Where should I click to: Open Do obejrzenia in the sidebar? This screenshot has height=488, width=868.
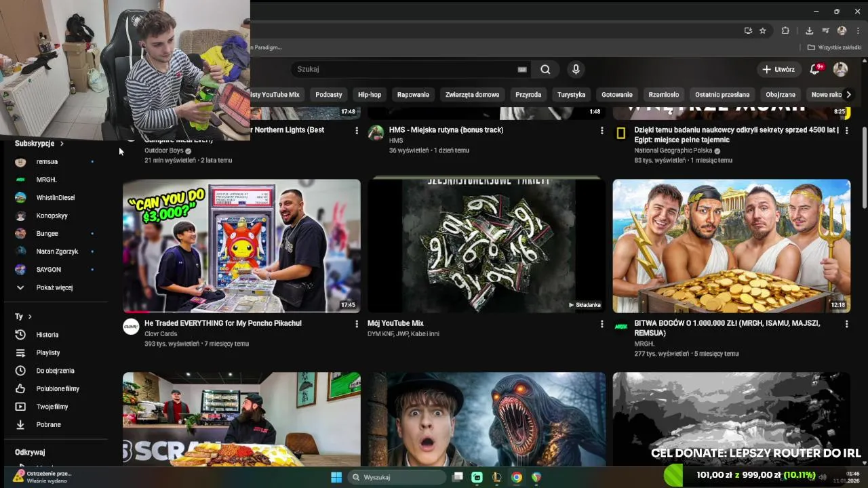[54, 371]
